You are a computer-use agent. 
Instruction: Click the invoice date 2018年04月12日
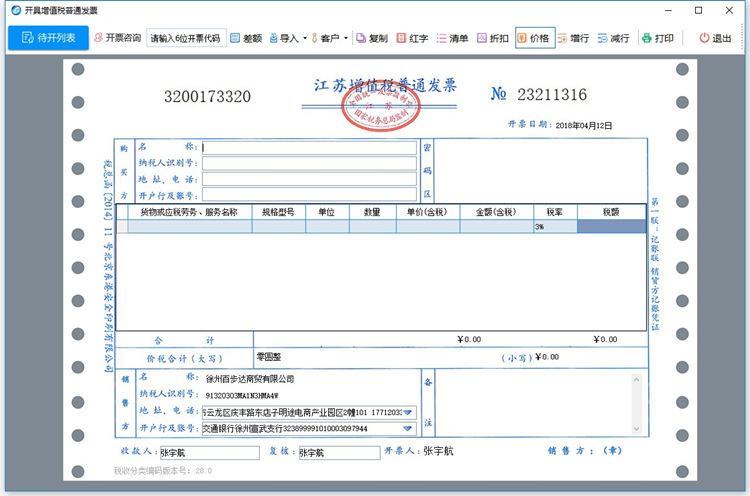[x=584, y=126]
